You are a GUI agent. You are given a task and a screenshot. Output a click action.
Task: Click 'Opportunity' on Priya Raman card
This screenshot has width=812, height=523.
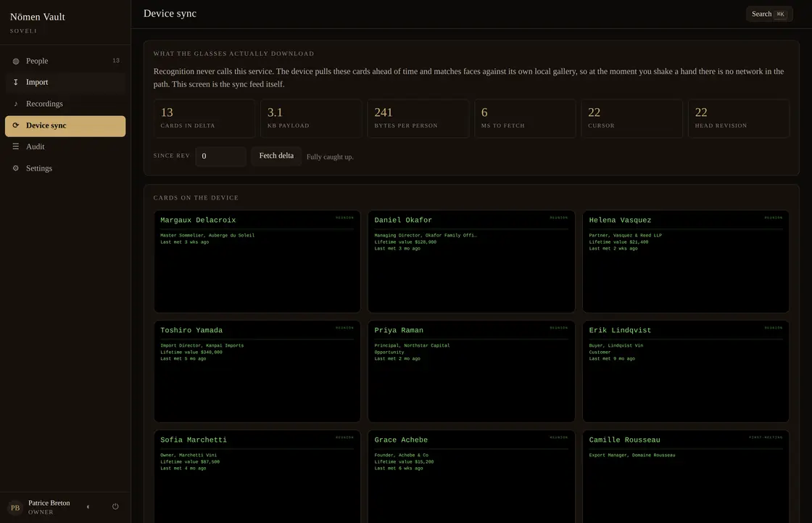[x=389, y=353]
